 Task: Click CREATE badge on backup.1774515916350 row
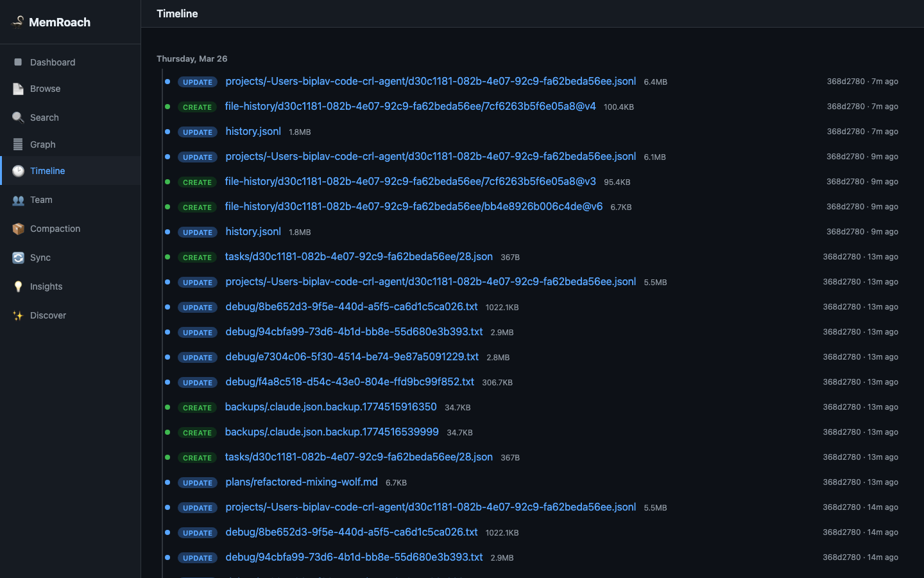(x=197, y=408)
